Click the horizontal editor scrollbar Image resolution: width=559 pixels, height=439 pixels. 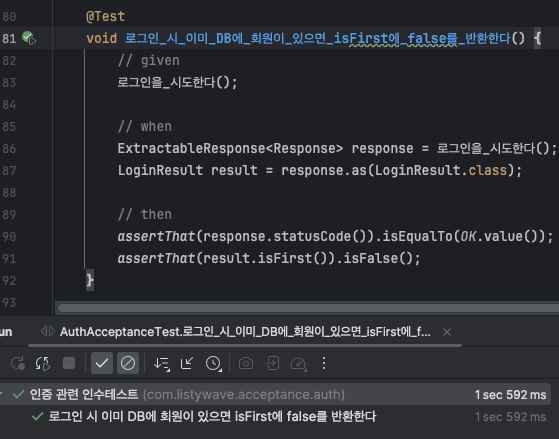click(x=308, y=308)
